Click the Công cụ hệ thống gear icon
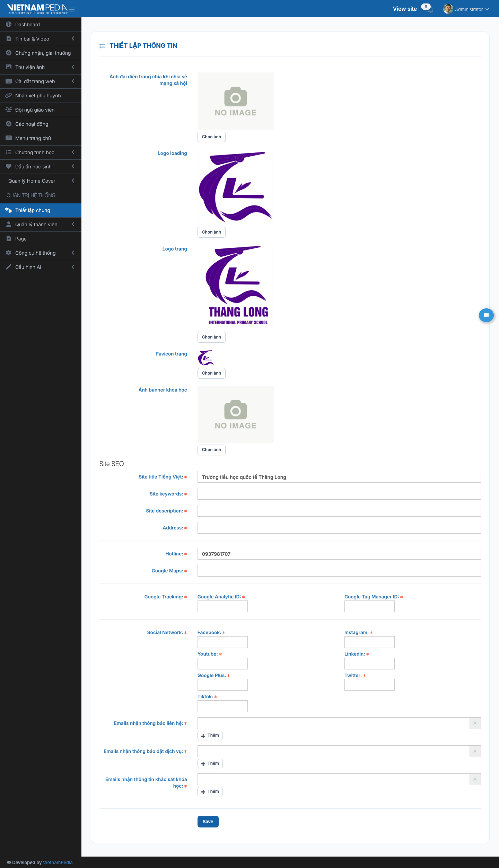 coord(9,253)
